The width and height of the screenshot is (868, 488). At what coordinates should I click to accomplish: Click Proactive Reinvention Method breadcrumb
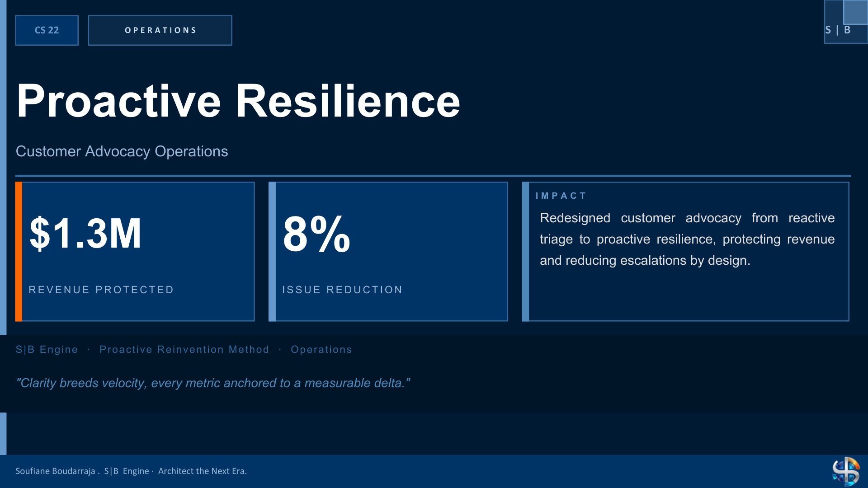[184, 349]
